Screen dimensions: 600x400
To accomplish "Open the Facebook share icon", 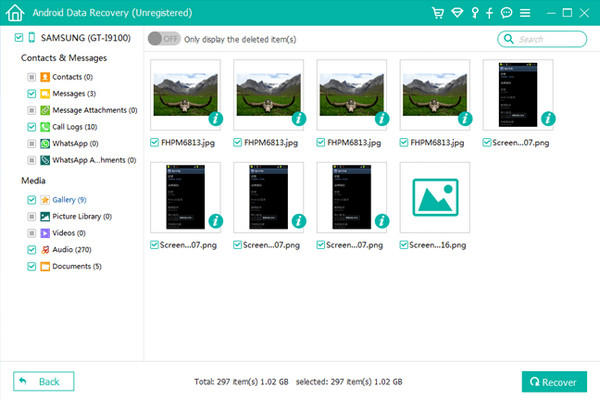I will tap(489, 13).
